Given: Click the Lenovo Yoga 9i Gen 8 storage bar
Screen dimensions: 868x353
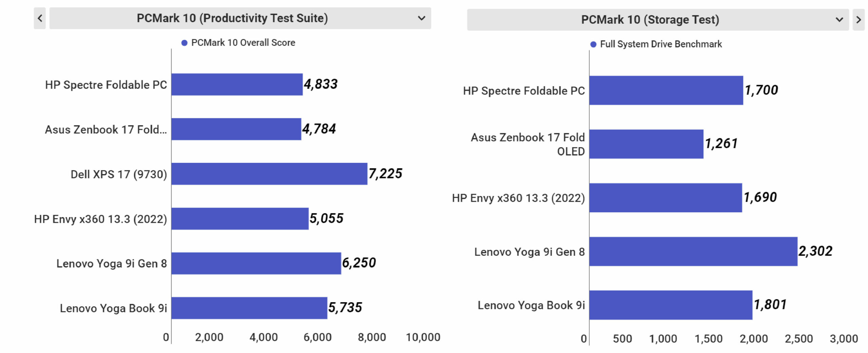Looking at the screenshot, I should tap(693, 251).
